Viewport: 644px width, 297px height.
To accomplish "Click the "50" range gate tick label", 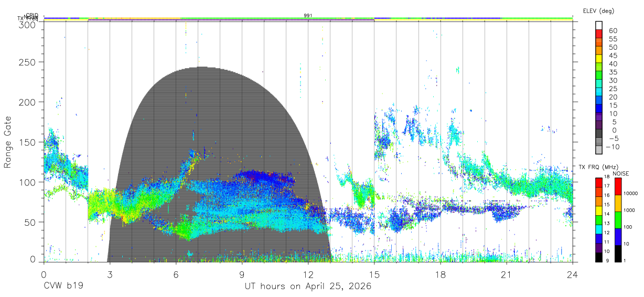I will (29, 222).
